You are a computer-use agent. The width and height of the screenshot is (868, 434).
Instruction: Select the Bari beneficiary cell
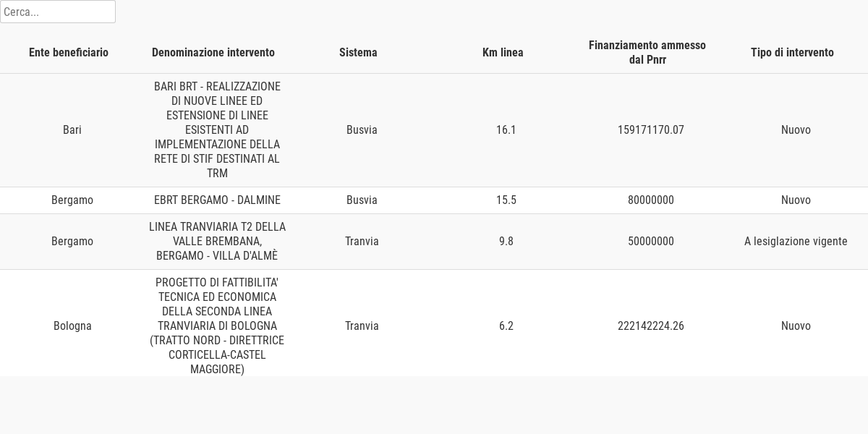click(72, 130)
